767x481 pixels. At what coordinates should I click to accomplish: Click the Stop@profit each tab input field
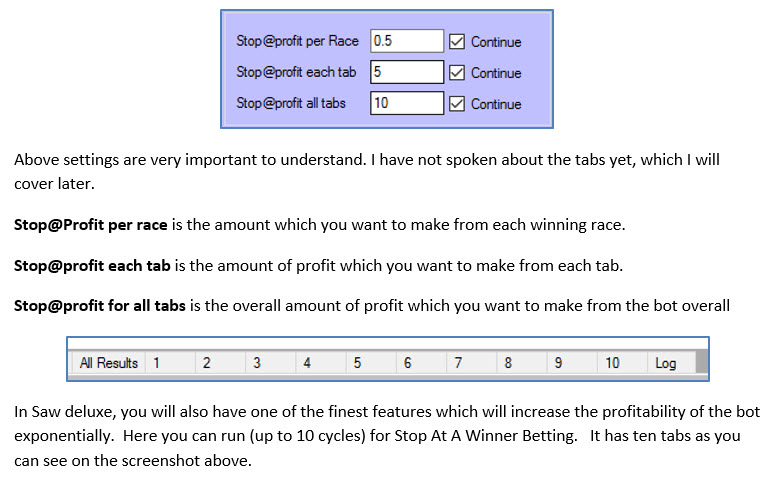pos(406,72)
